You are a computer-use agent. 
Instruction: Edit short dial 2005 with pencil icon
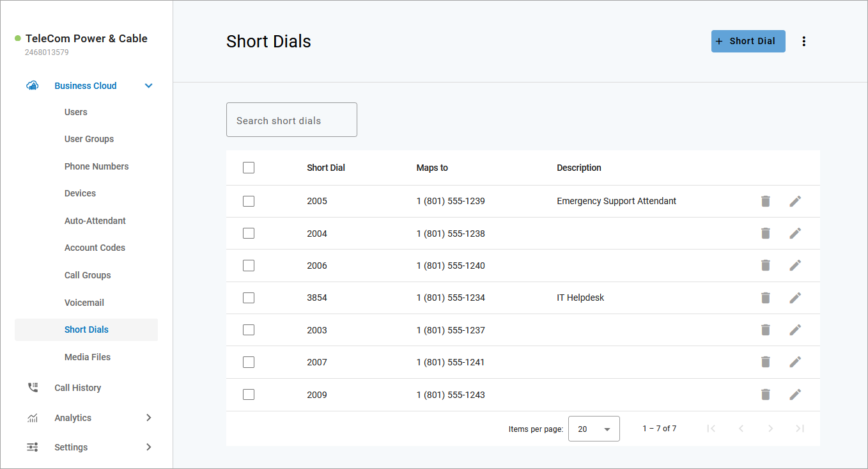coord(795,201)
